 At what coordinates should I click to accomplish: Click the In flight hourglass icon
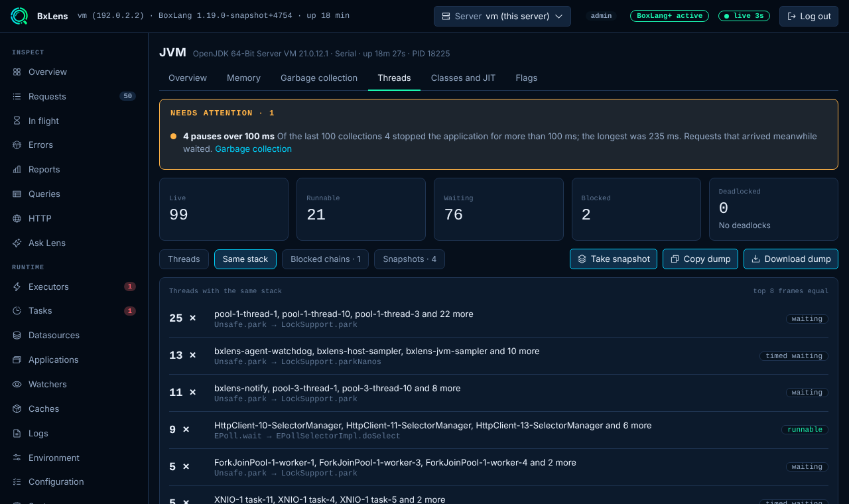point(17,121)
